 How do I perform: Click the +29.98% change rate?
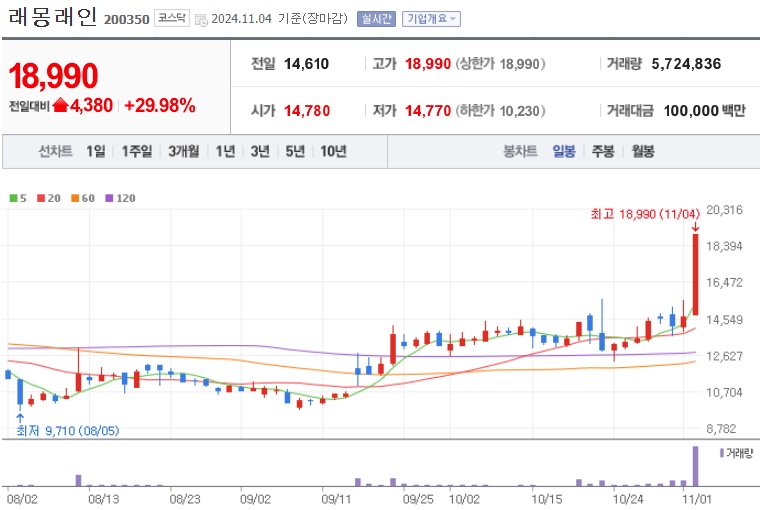[x=160, y=105]
